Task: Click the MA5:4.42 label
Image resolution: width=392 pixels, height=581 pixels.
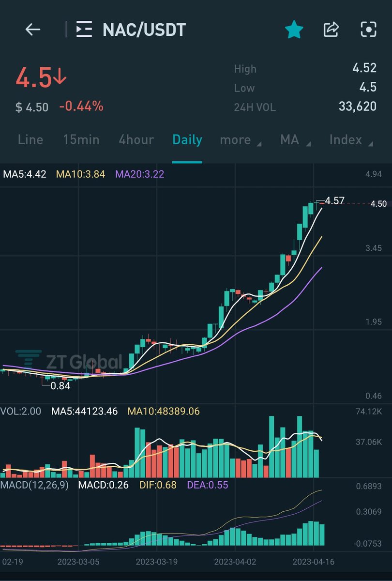Action: click(25, 174)
